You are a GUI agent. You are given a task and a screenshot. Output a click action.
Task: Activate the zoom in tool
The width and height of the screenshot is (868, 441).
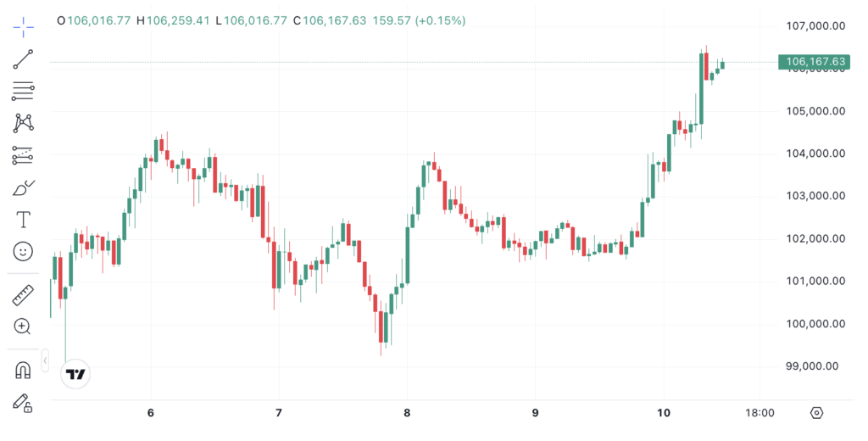pos(23,327)
